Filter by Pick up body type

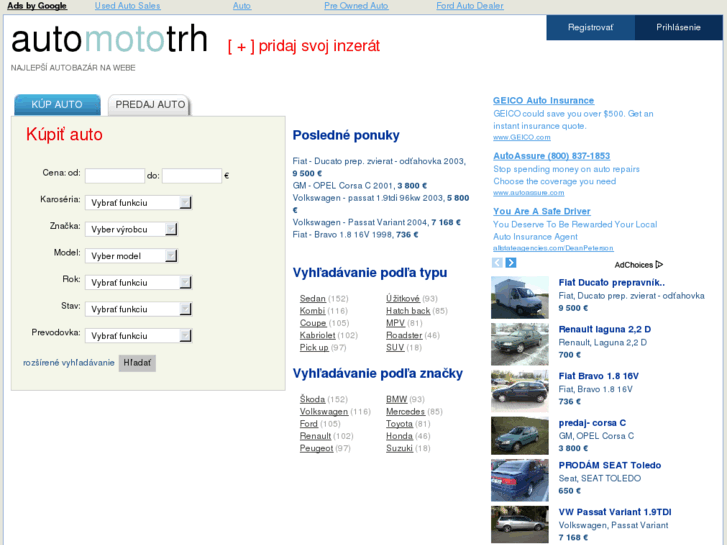pyautogui.click(x=314, y=347)
